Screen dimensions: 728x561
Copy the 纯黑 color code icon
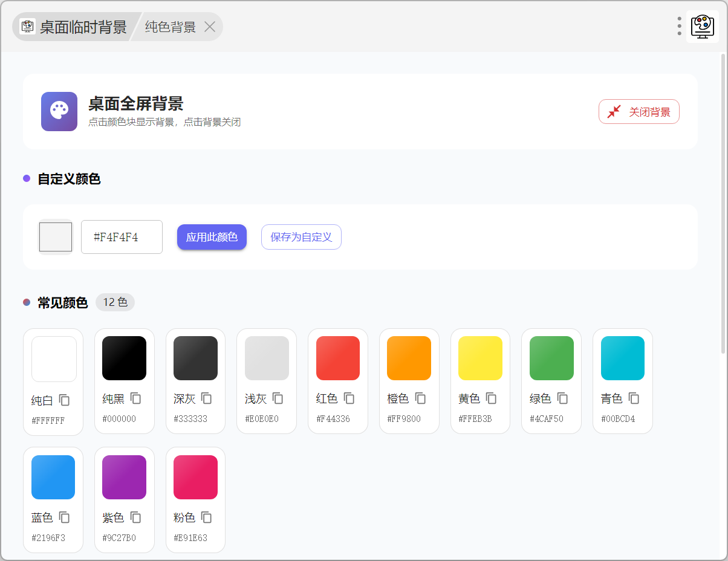click(136, 398)
